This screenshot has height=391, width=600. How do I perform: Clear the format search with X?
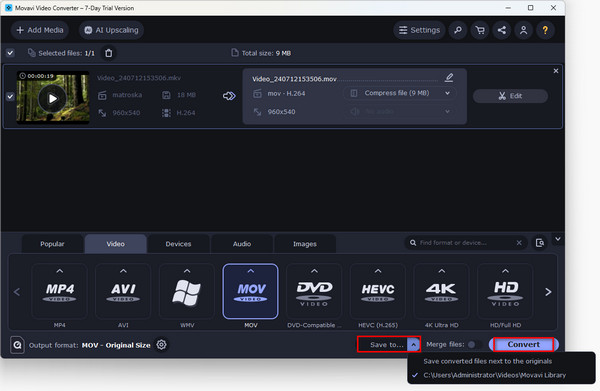click(519, 243)
